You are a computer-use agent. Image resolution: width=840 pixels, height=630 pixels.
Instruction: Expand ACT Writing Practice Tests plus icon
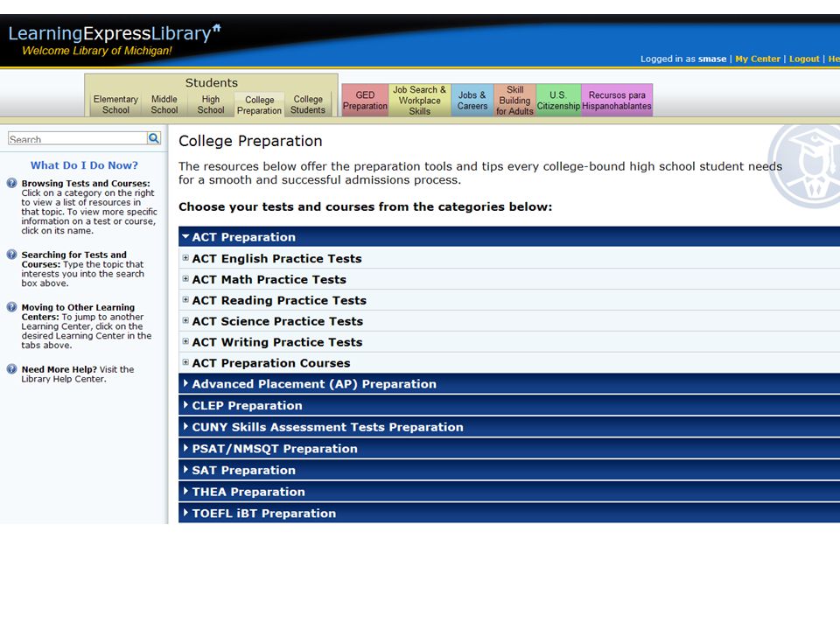tap(185, 342)
